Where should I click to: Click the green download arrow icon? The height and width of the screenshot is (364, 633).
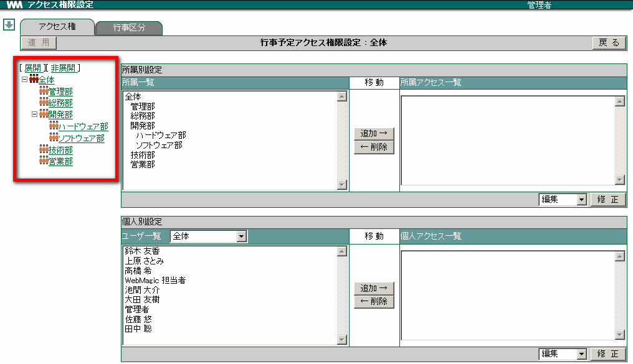pyautogui.click(x=9, y=25)
